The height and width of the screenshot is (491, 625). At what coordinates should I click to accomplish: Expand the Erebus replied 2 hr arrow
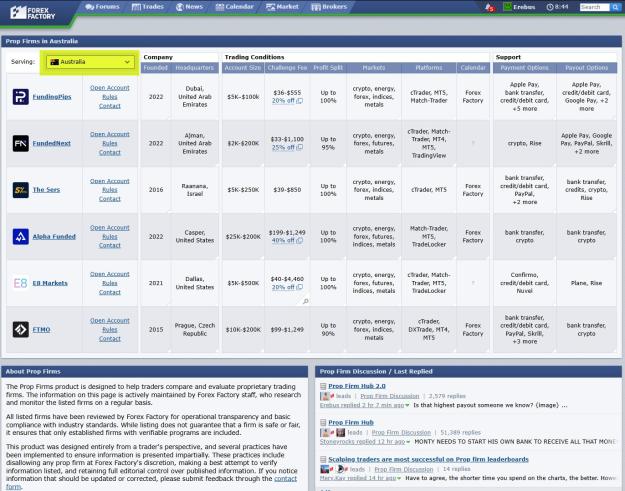click(x=407, y=405)
